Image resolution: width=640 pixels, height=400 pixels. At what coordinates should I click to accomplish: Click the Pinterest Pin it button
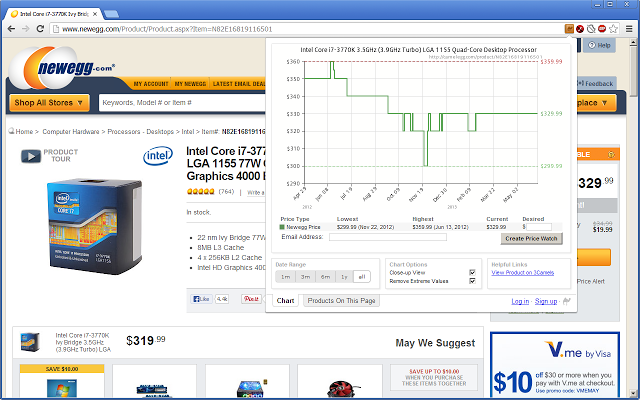click(x=251, y=299)
